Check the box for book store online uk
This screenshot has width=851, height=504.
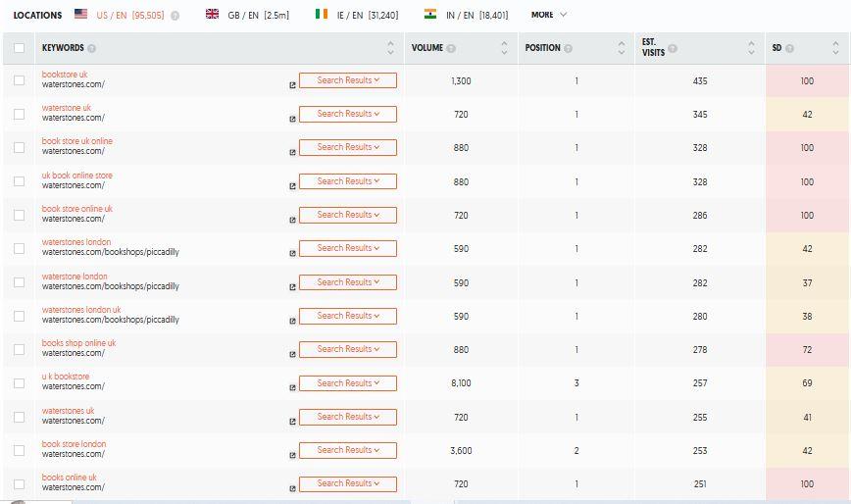coord(19,215)
